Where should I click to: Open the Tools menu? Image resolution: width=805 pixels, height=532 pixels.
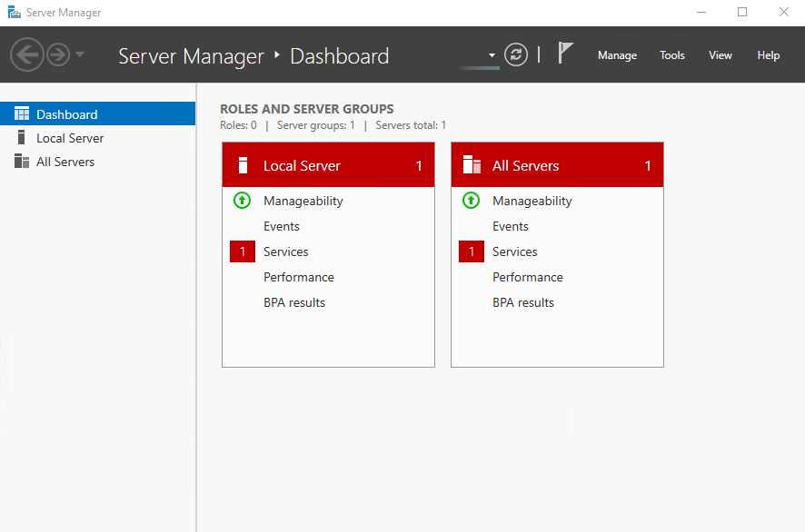[672, 55]
